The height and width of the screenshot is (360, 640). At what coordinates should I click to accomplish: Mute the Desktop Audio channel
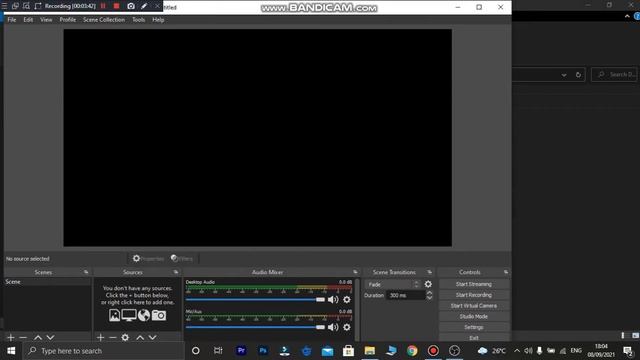(x=333, y=300)
